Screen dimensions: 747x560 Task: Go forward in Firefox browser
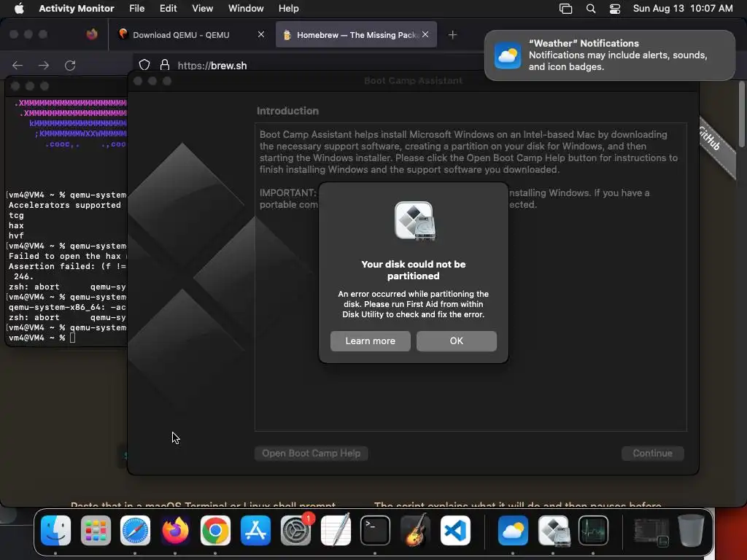44,65
